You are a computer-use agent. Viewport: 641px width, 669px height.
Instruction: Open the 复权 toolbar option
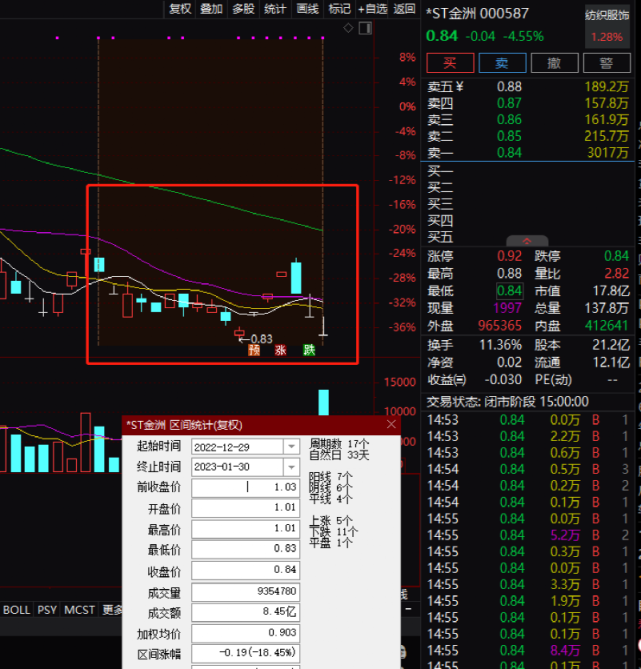coord(180,9)
